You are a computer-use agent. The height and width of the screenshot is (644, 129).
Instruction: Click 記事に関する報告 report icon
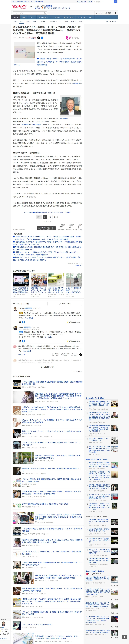[x=19, y=229]
